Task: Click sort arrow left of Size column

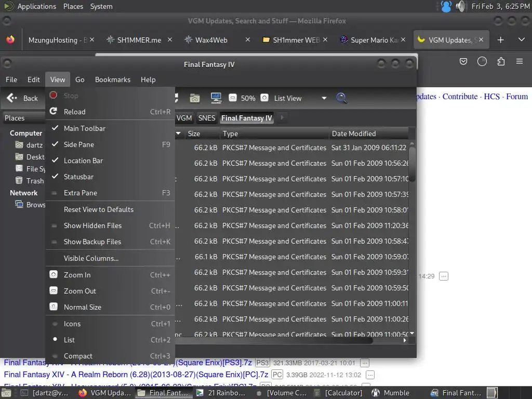Action: (x=178, y=134)
